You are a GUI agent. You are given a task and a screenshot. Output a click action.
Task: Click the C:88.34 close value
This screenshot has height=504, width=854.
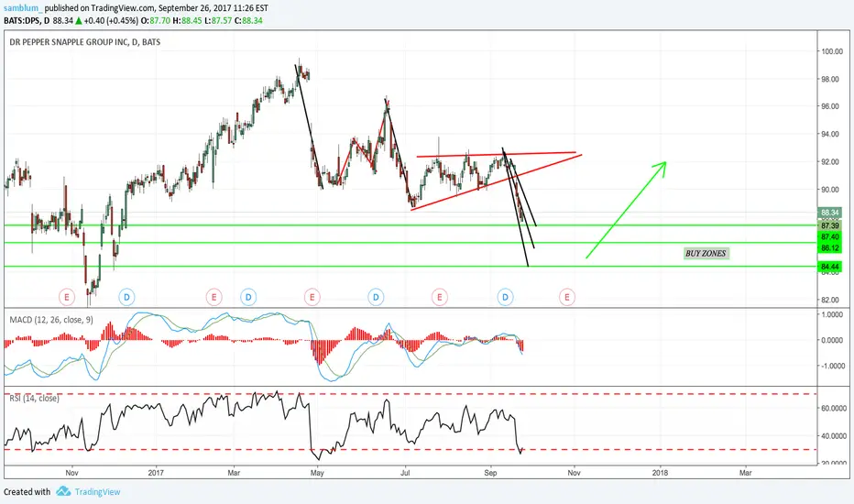(248, 21)
